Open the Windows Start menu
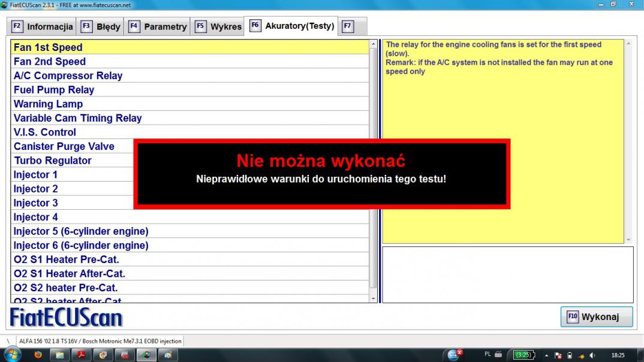The image size is (644, 362). click(12, 355)
